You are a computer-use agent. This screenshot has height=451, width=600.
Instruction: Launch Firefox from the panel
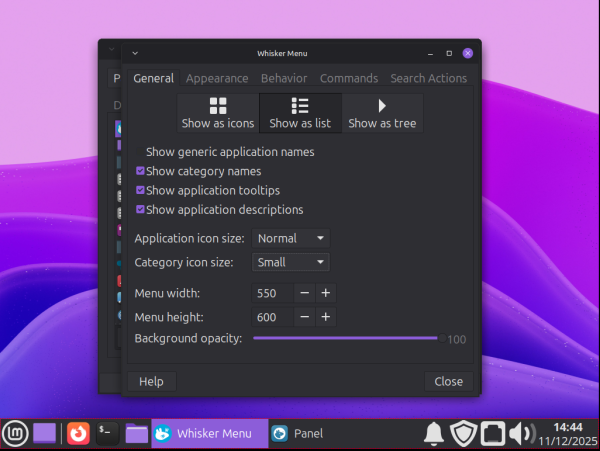pos(78,433)
